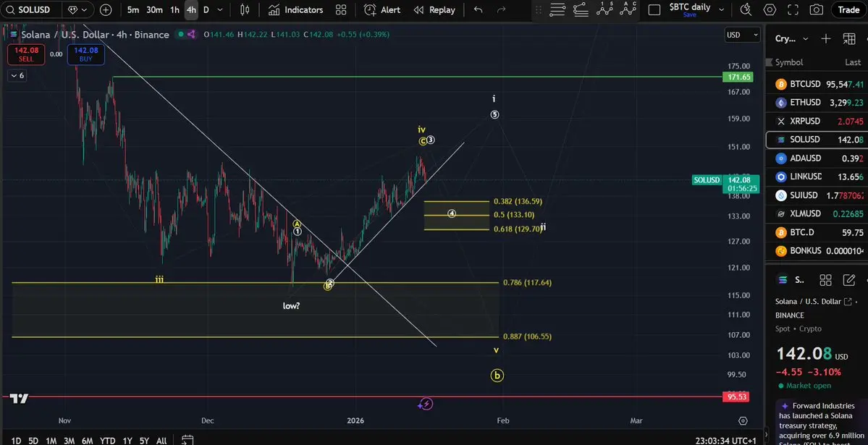Start bar Replay mode

[x=434, y=10]
